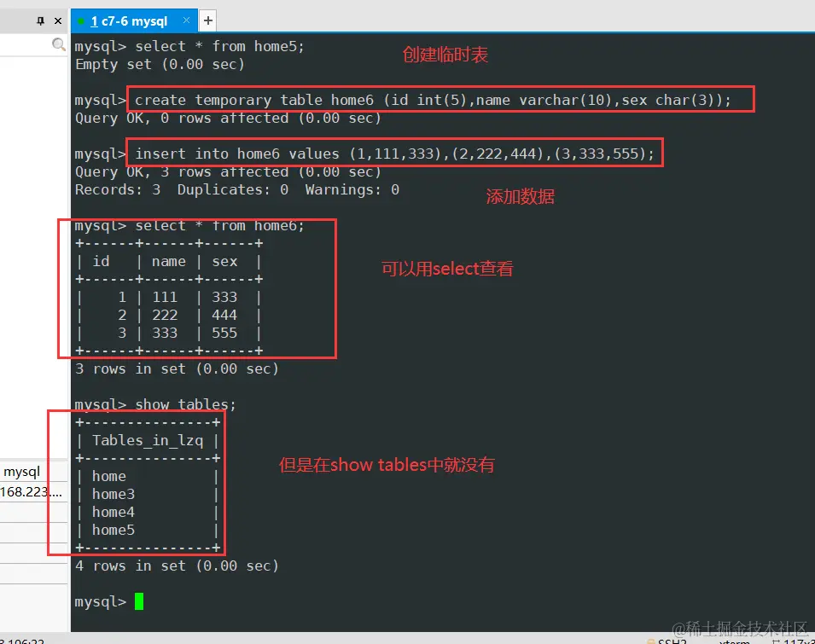Viewport: 815px width, 644px height.
Task: Click the 'Empty set (0.00 sec)' line
Action: click(160, 65)
